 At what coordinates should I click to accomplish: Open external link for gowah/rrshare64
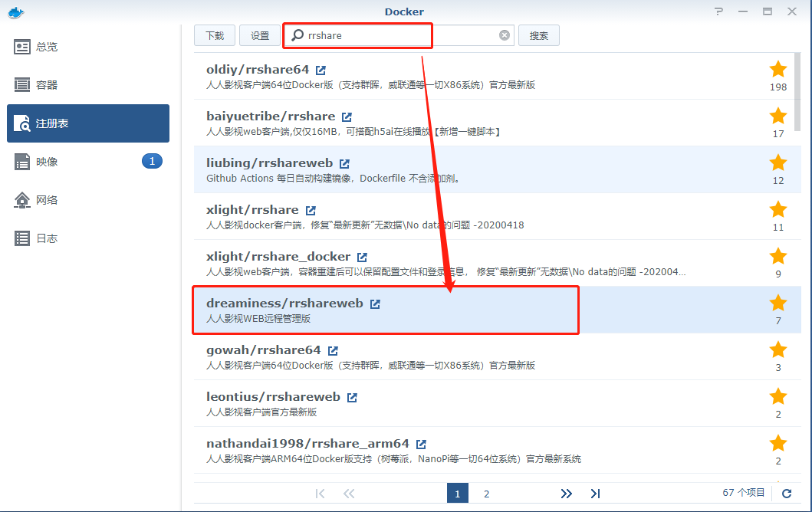(x=333, y=350)
